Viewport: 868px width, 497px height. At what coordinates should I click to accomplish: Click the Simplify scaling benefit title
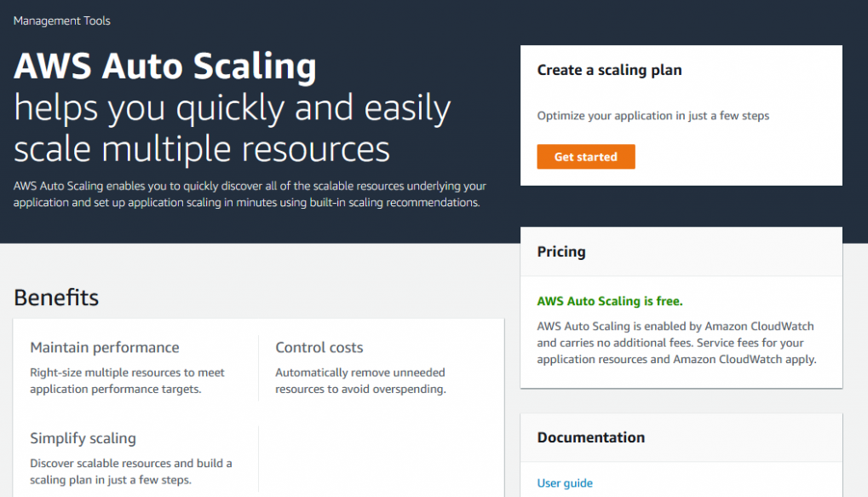[83, 438]
